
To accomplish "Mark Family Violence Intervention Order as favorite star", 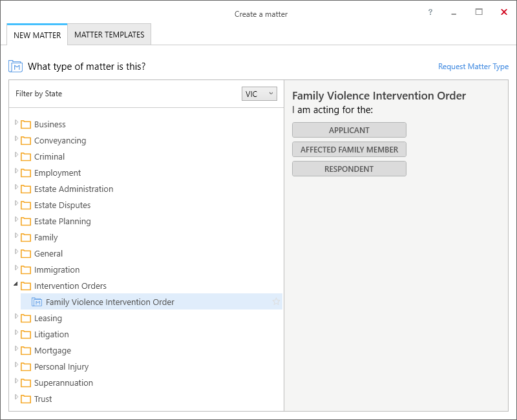I will coord(276,302).
